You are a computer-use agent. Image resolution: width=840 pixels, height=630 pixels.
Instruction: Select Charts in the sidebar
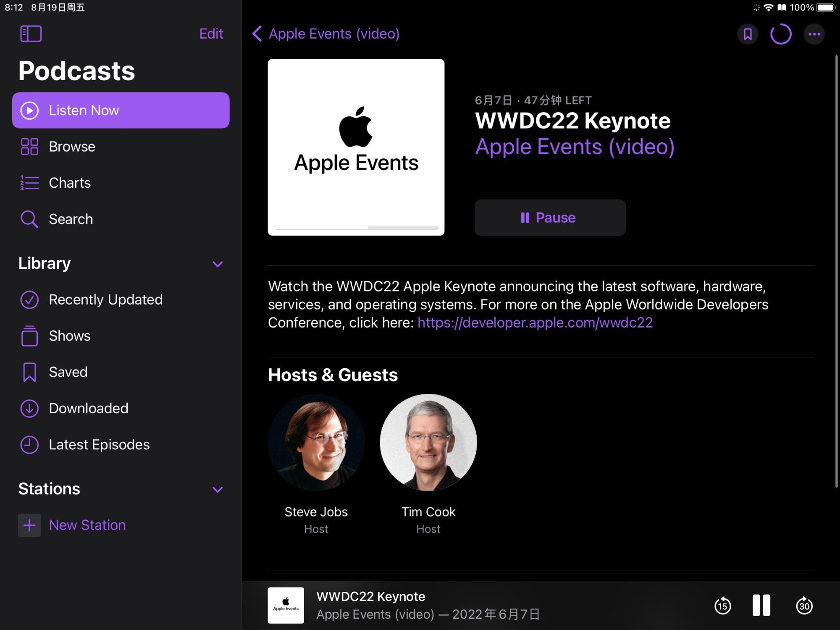pos(70,183)
